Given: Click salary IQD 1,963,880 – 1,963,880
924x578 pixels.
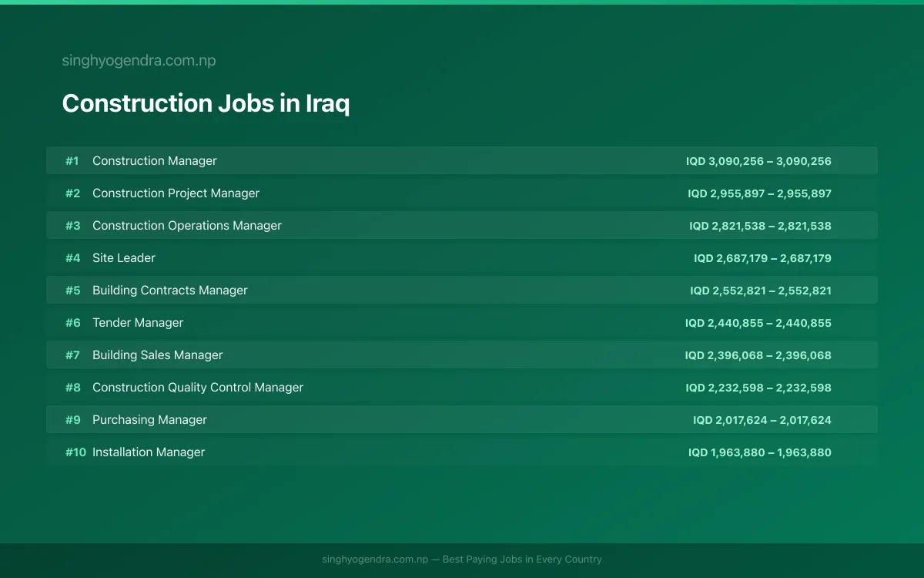Looking at the screenshot, I should click(x=760, y=452).
